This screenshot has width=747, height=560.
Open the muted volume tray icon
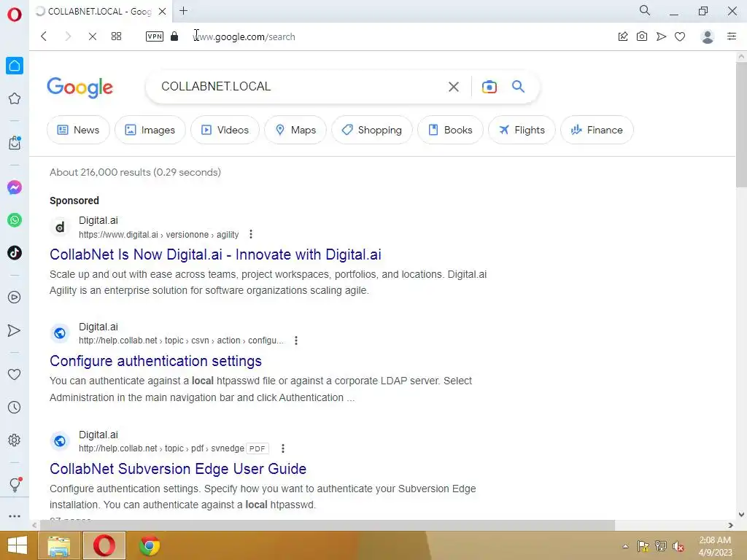[x=678, y=546]
